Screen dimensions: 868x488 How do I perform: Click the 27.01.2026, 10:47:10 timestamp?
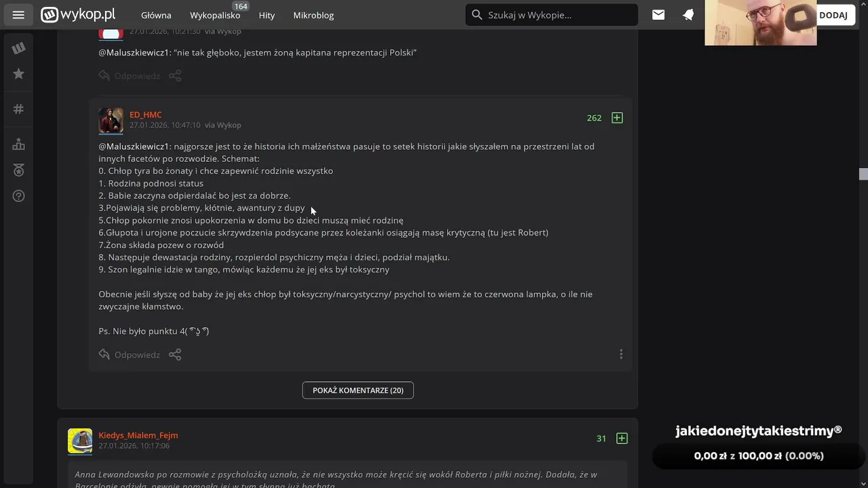[165, 125]
